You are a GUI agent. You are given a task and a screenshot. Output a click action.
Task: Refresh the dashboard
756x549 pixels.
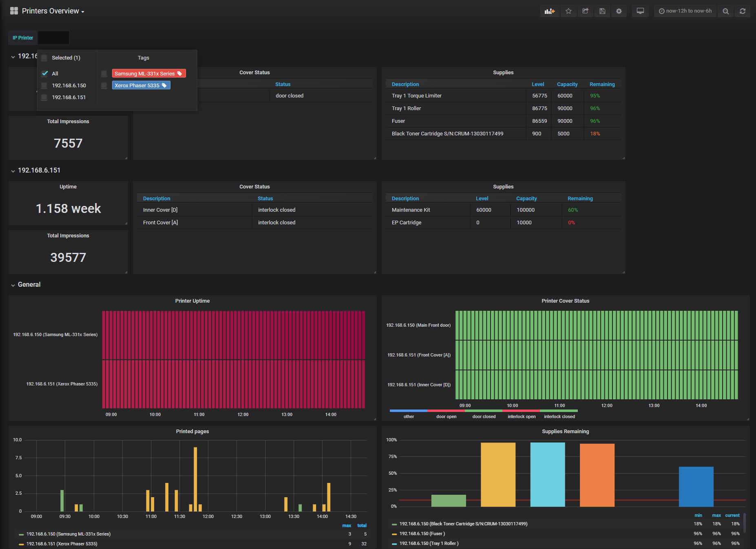(x=743, y=11)
